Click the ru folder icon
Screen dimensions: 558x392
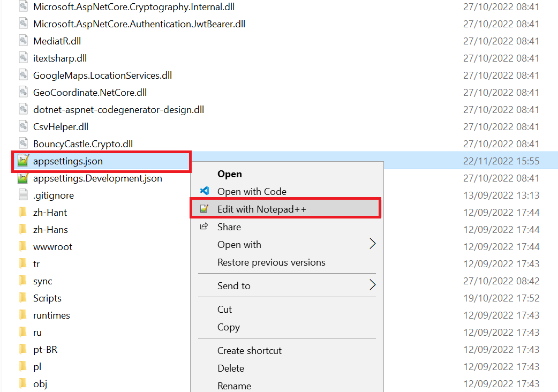tap(23, 332)
